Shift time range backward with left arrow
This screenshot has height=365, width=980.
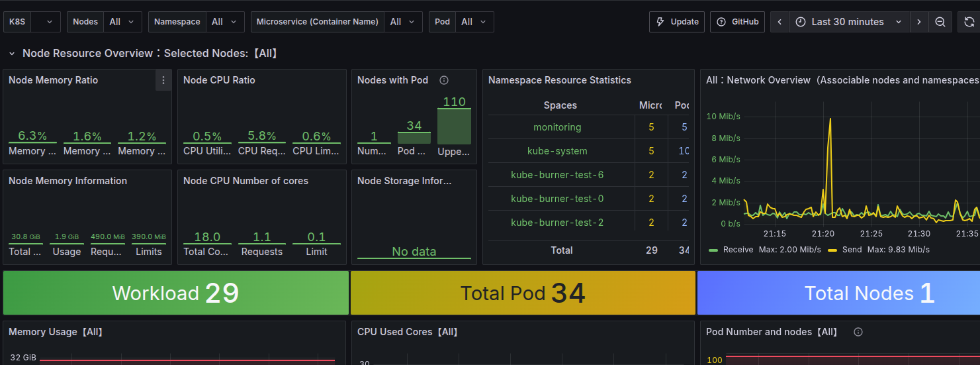780,22
